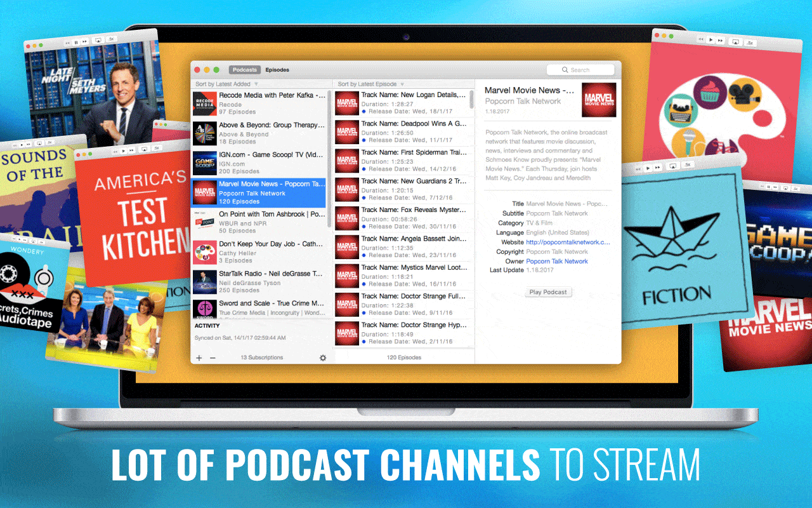Focus the Search field
The height and width of the screenshot is (508, 812).
(x=580, y=70)
